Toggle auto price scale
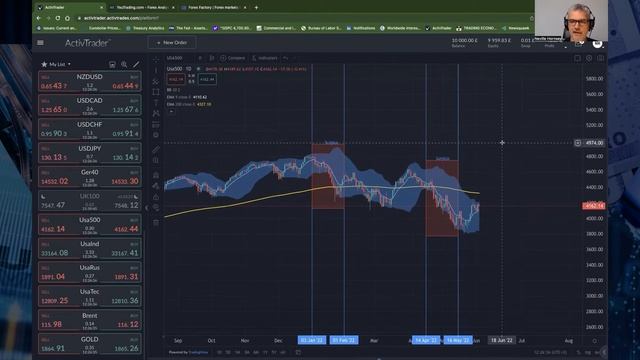The height and width of the screenshot is (360, 640). 597,352
